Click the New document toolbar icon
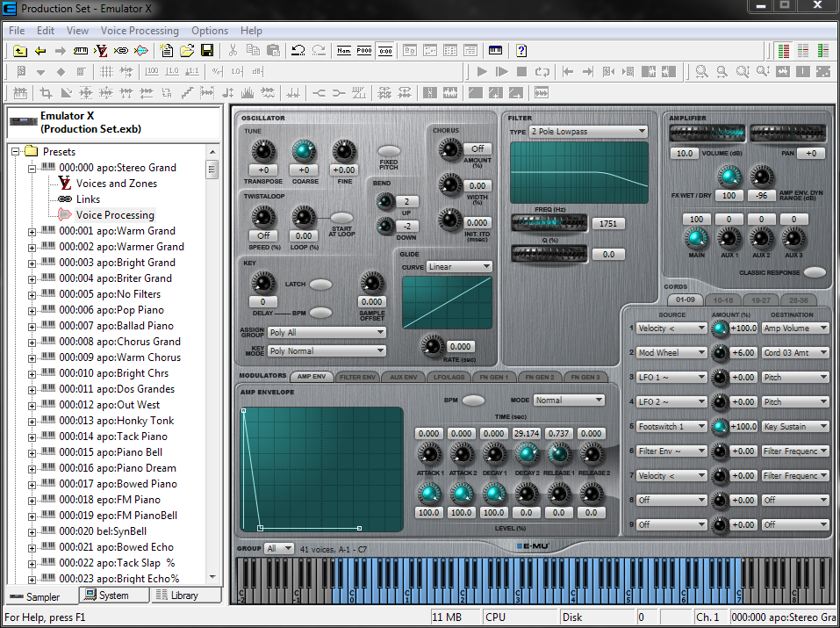Screen dimensions: 840x628 point(167,51)
